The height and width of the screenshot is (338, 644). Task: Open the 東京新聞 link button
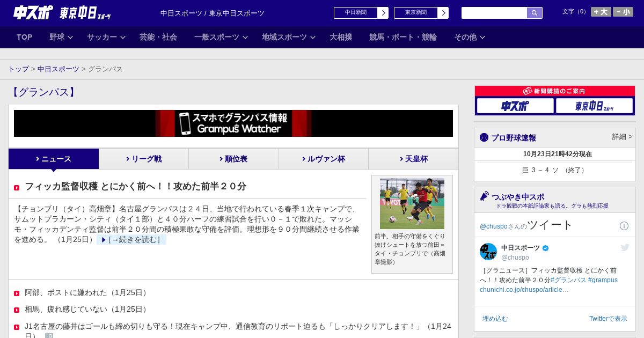click(416, 13)
